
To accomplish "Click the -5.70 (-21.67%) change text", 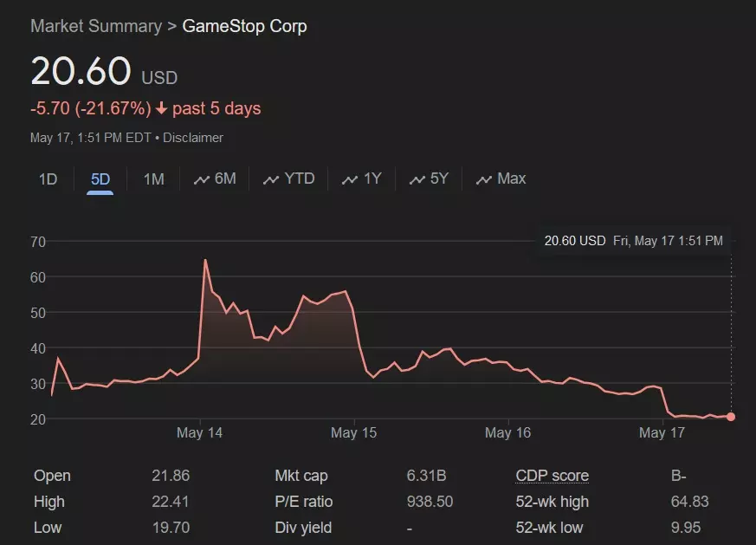I will click(x=91, y=108).
